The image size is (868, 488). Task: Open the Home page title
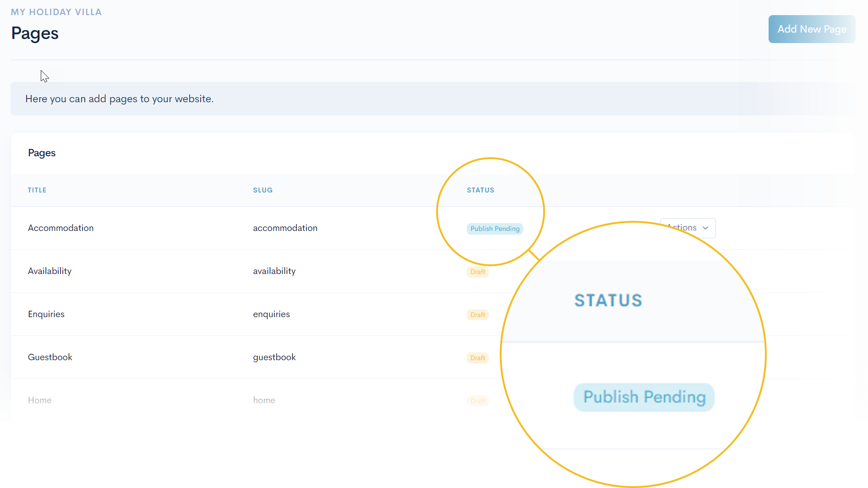(x=39, y=400)
